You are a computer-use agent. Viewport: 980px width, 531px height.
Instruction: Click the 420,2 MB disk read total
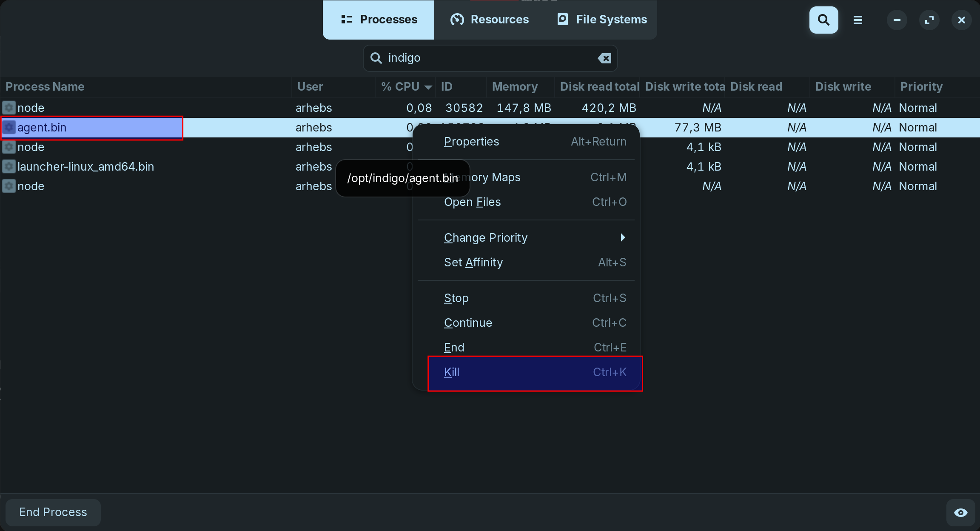pyautogui.click(x=609, y=108)
